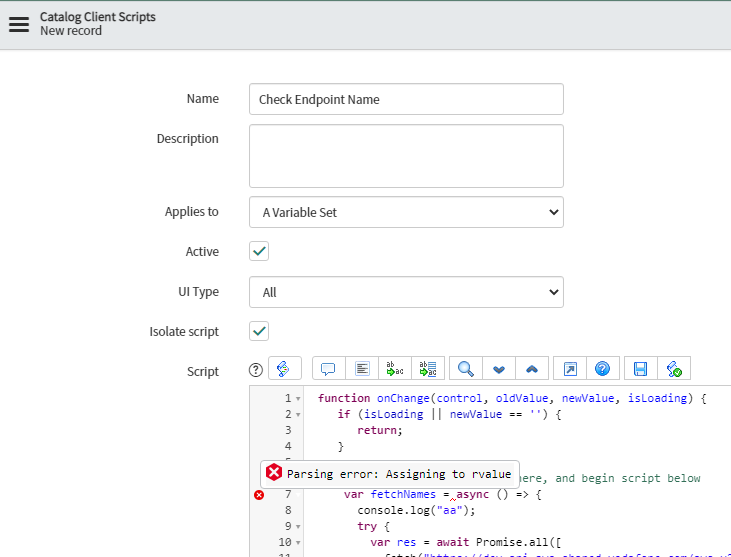Click into the Name input field
The width and height of the screenshot is (731, 557).
(406, 99)
